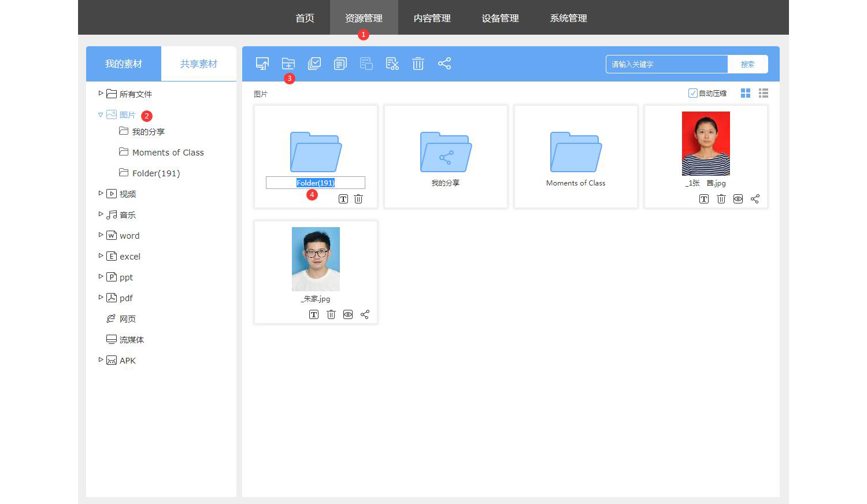Click the new folder toolbar icon
This screenshot has width=867, height=504.
pos(288,64)
